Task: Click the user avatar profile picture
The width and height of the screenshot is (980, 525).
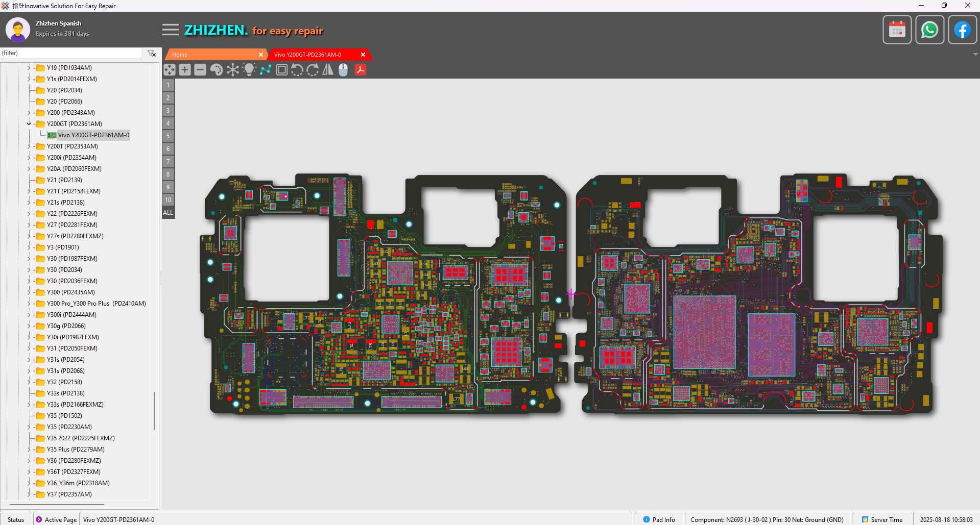Action: point(18,30)
